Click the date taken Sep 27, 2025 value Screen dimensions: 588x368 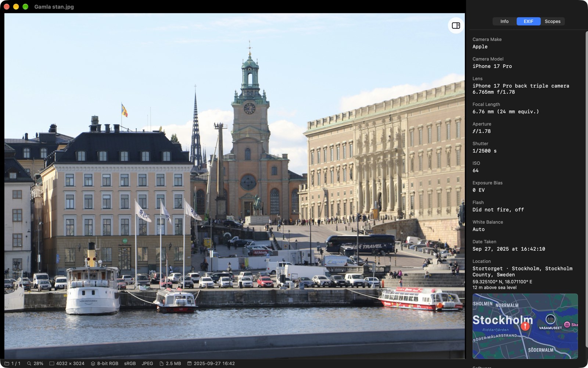tap(509, 249)
